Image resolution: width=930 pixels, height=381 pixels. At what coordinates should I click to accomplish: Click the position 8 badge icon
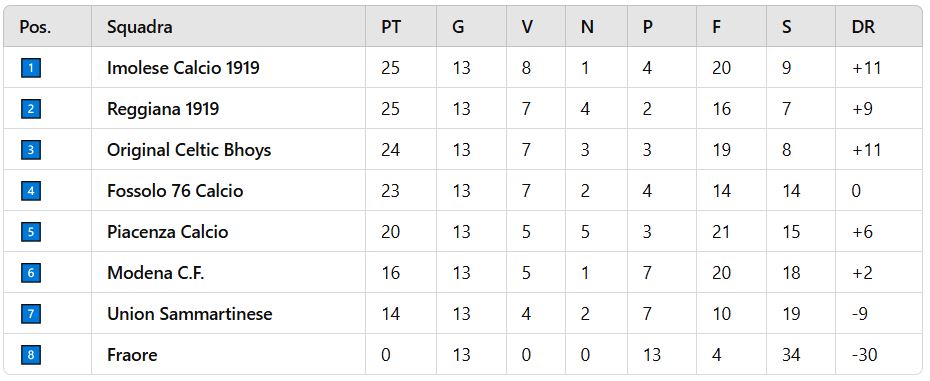(31, 355)
